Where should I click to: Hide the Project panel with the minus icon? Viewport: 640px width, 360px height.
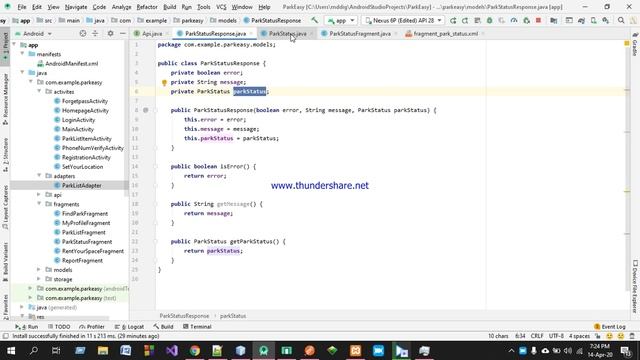(x=123, y=33)
